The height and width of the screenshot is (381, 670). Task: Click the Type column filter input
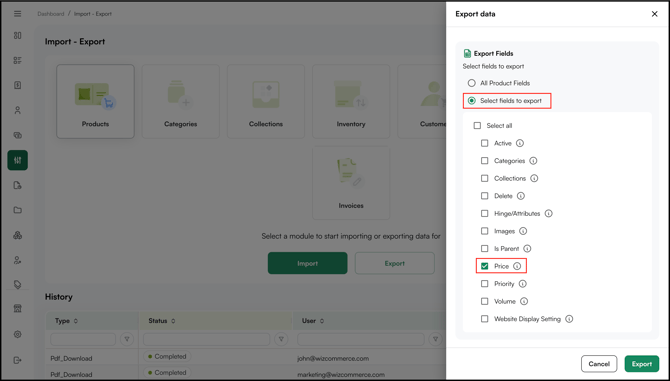click(83, 339)
